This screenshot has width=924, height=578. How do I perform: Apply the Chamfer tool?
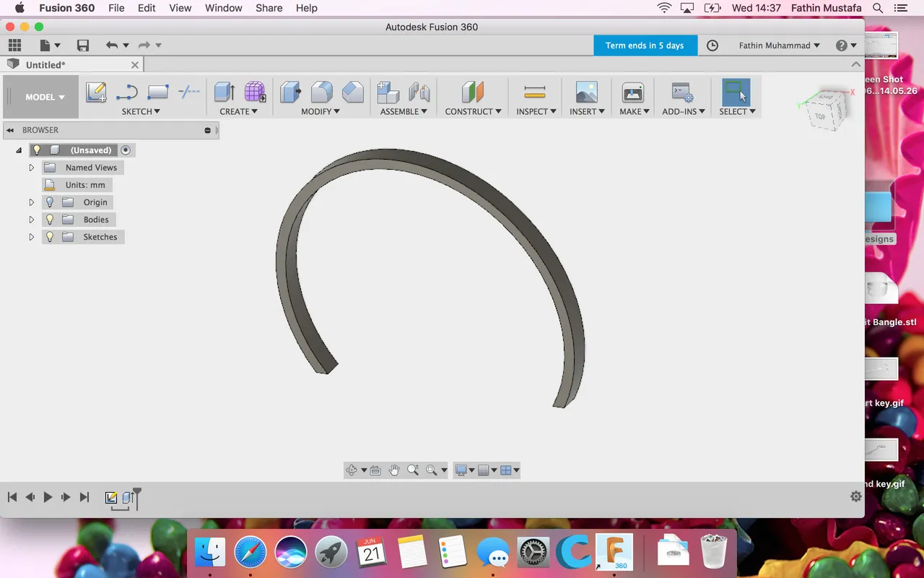point(353,92)
